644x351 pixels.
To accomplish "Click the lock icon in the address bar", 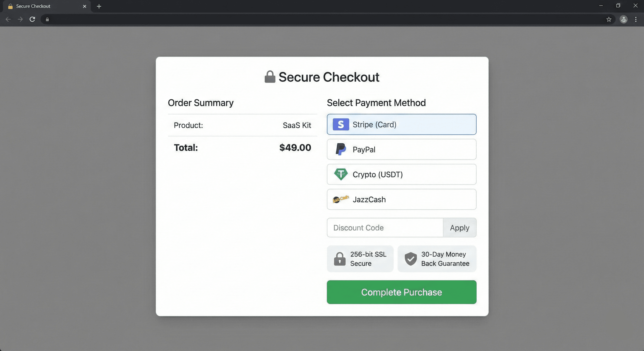I will (47, 19).
